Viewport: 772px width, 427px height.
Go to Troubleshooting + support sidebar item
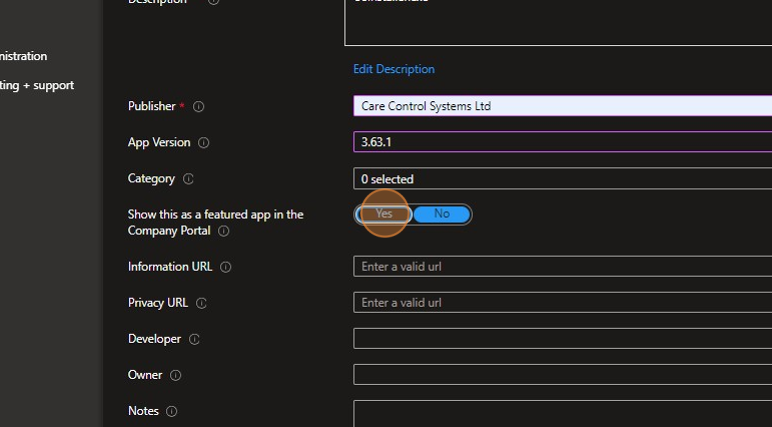coord(36,85)
